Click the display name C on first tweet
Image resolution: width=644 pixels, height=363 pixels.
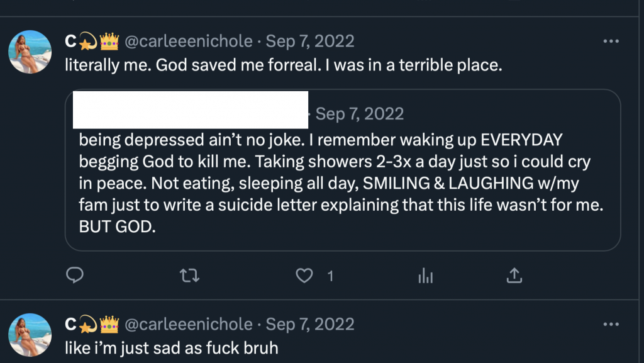(71, 42)
